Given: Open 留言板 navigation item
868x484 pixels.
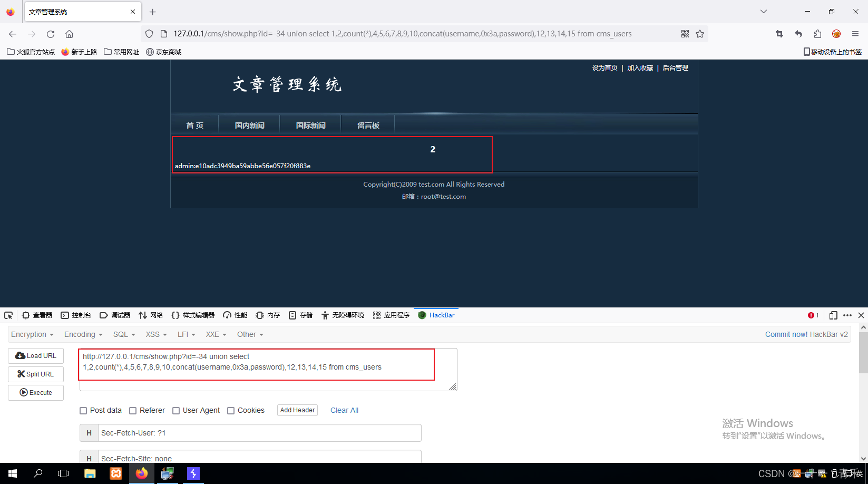Looking at the screenshot, I should (x=368, y=125).
